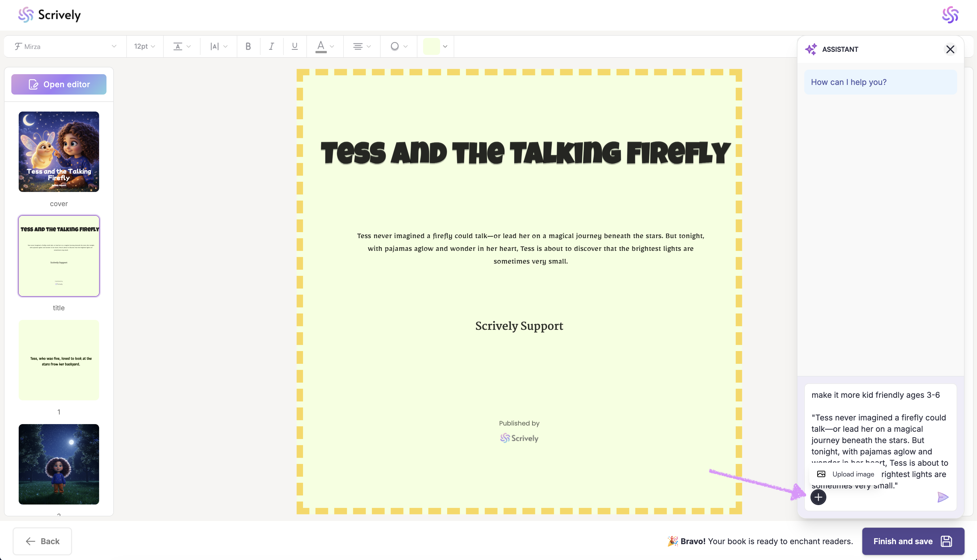Select the cover page thumbnail
Image resolution: width=977 pixels, height=560 pixels.
point(59,151)
